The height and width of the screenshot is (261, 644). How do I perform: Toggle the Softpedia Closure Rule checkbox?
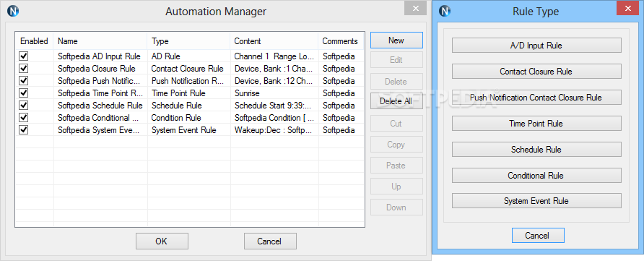[23, 68]
